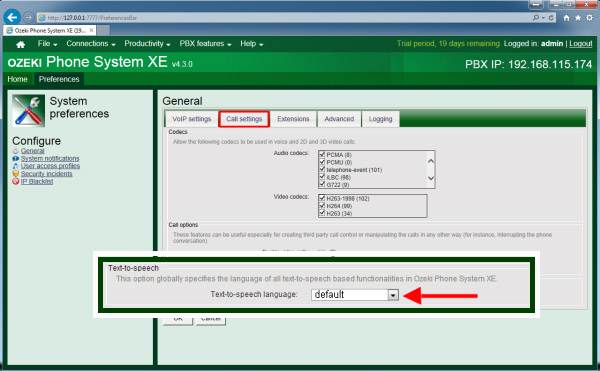Open the Security incidents link
The image size is (600, 371).
coord(47,174)
